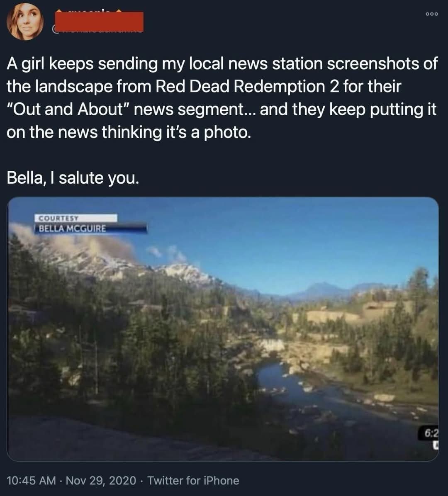
Task: Click the "Bella, I salute you." line
Action: 73,178
